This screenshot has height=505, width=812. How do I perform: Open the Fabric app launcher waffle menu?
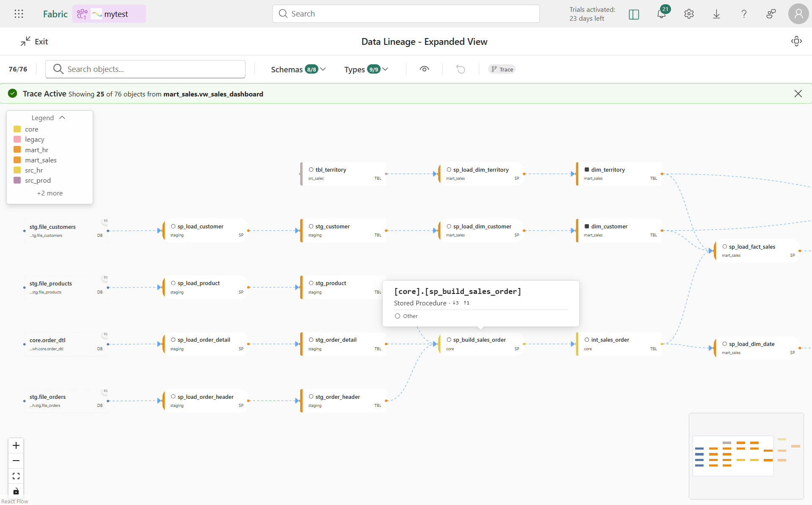(x=19, y=14)
